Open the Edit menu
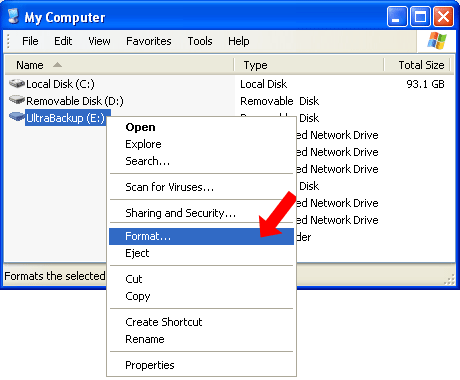 pos(63,41)
